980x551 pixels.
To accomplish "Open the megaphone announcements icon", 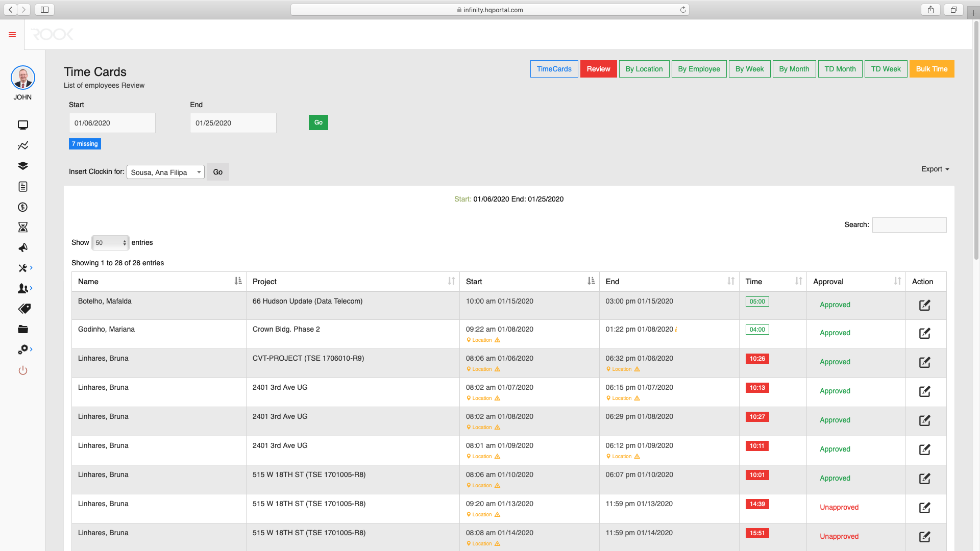I will click(22, 247).
